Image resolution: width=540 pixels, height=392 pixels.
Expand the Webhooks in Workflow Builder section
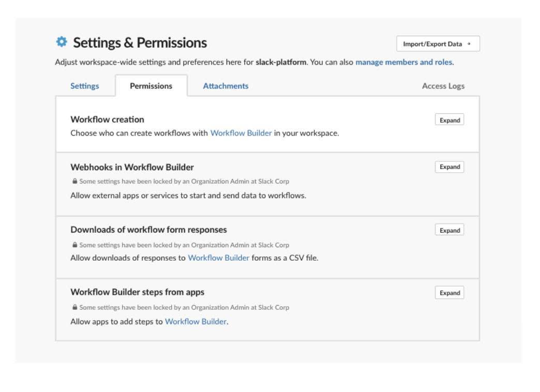449,167
